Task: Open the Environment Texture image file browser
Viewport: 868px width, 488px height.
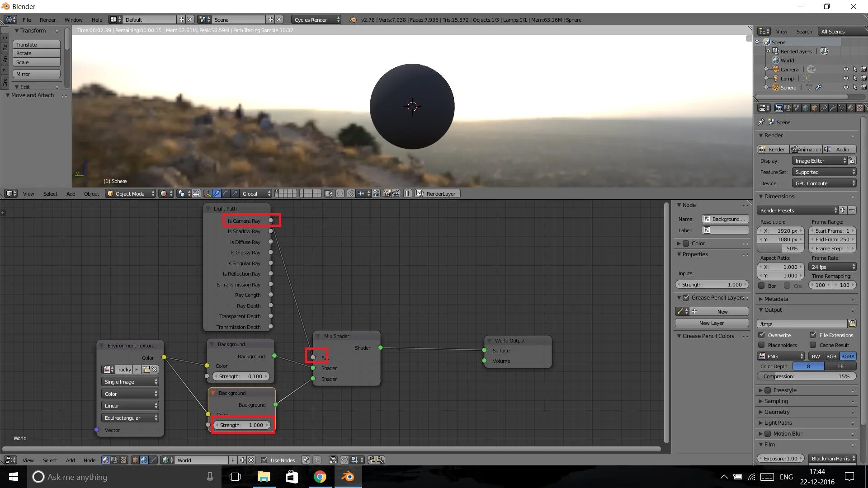Action: point(146,370)
